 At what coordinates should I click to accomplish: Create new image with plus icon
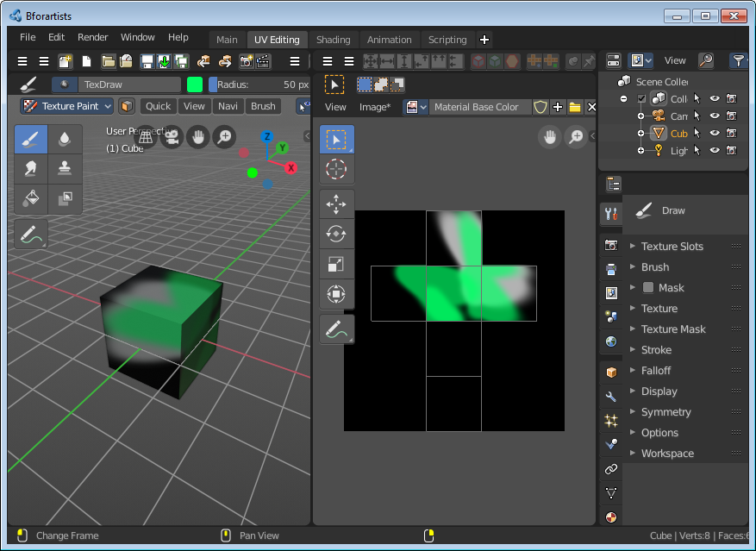tap(558, 107)
